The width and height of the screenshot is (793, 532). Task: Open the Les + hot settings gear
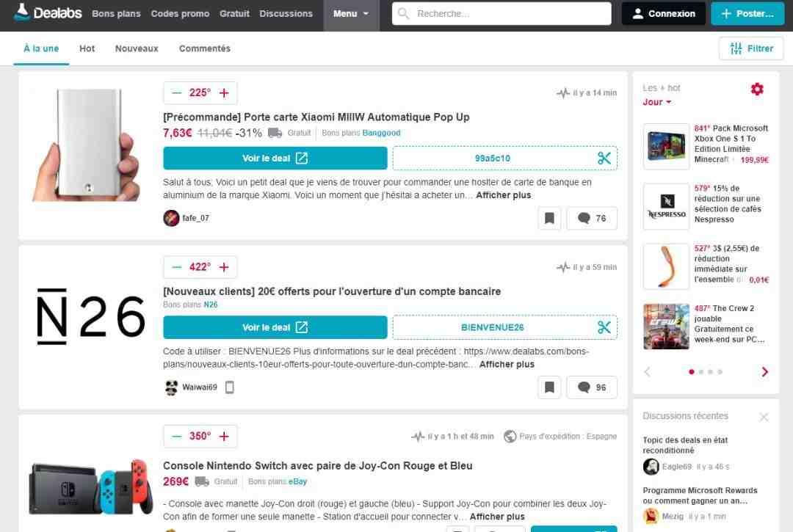click(x=757, y=89)
